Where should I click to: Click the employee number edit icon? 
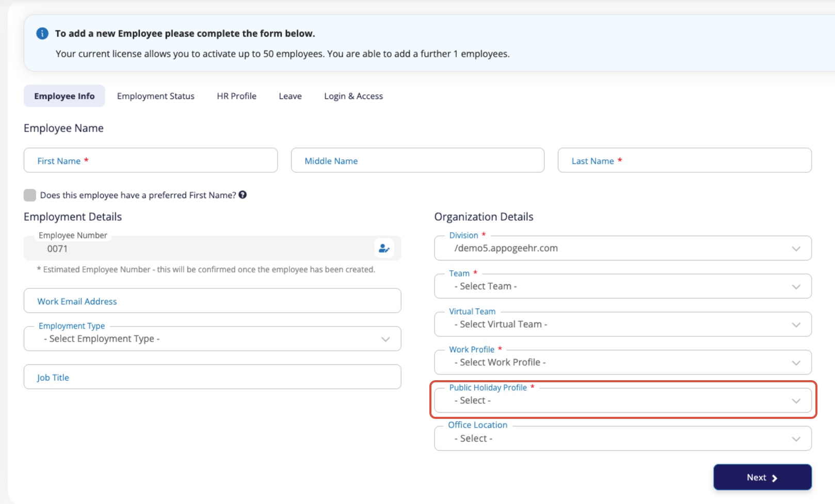click(x=383, y=248)
